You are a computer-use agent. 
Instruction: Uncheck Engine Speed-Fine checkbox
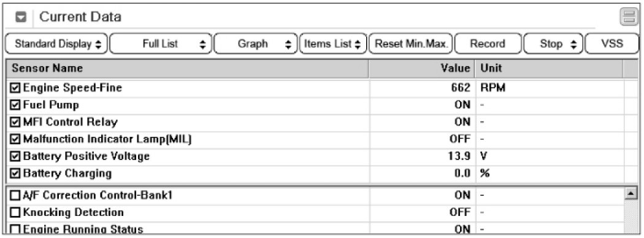click(x=15, y=88)
